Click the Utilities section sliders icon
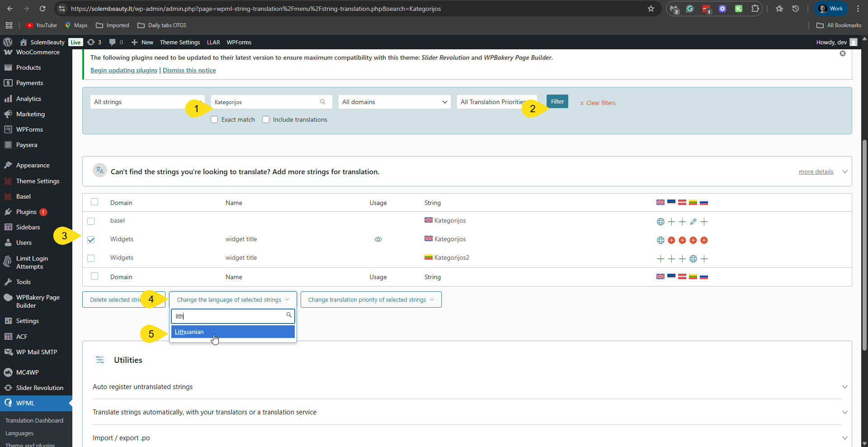This screenshot has width=868, height=447. pyautogui.click(x=100, y=360)
